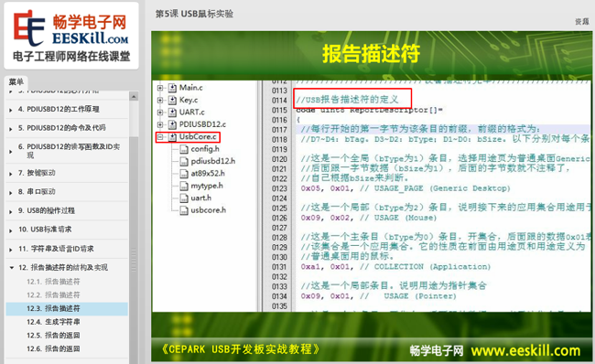This screenshot has width=595, height=364.
Task: Collapse chapter 12 section arrow
Action: click(11, 268)
